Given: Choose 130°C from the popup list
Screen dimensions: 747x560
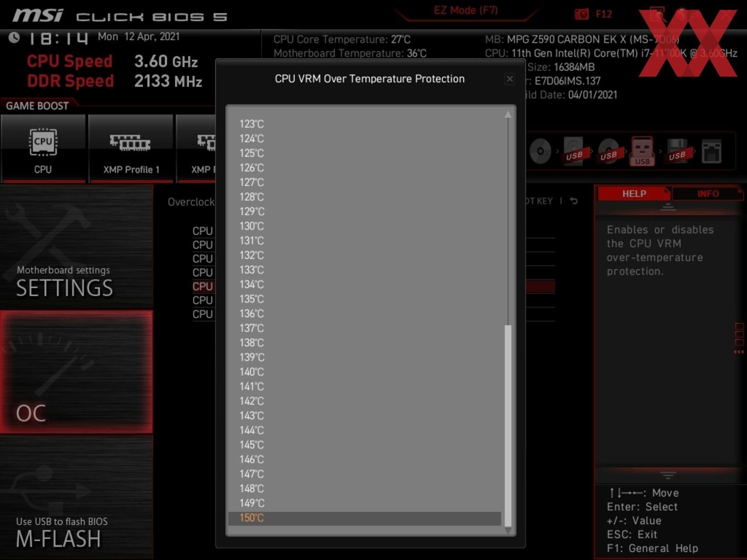Looking at the screenshot, I should (x=365, y=226).
